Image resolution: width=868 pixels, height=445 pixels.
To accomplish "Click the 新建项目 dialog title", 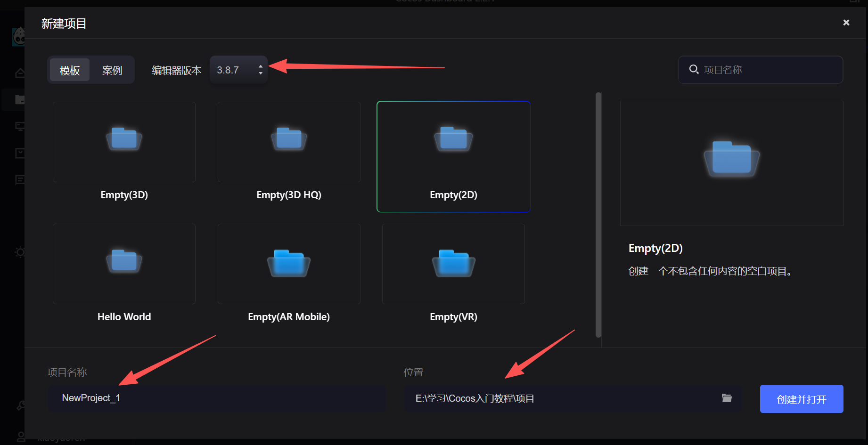I will pyautogui.click(x=64, y=24).
